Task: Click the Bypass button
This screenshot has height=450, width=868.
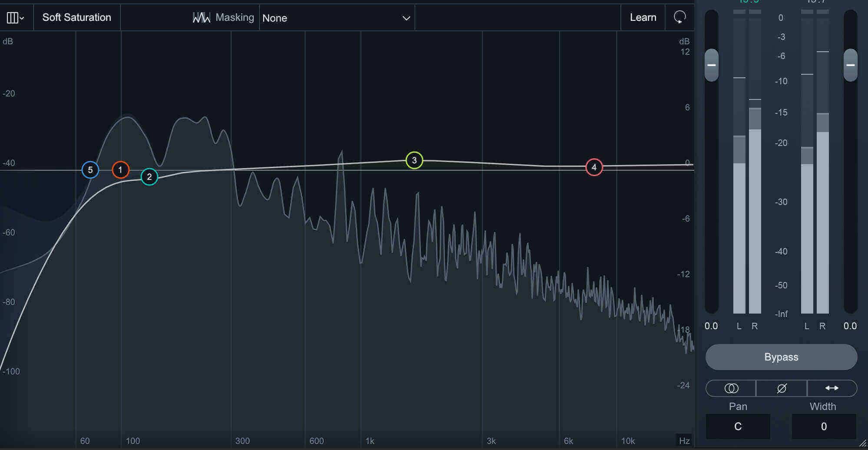Action: tap(781, 357)
